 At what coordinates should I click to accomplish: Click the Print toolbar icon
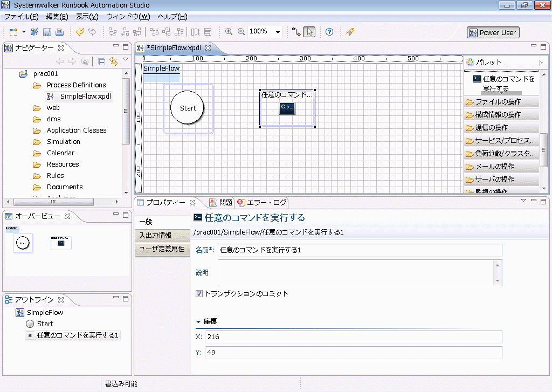[x=59, y=32]
